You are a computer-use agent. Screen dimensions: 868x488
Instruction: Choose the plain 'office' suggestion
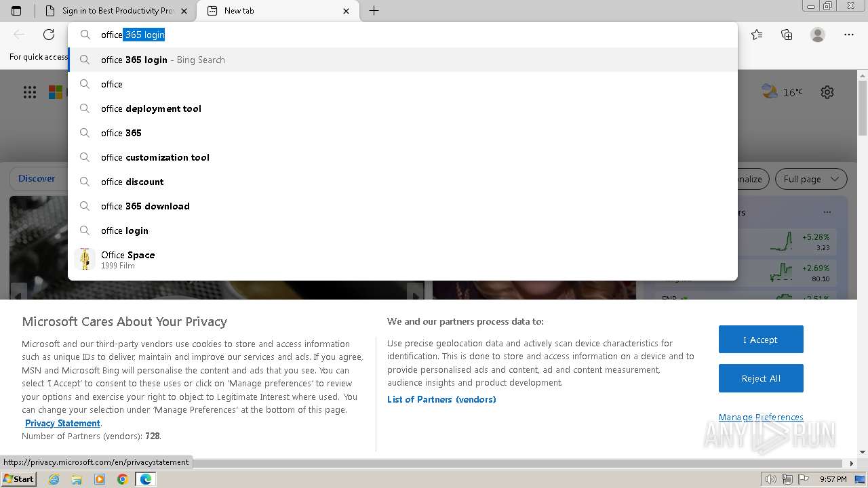(403, 84)
